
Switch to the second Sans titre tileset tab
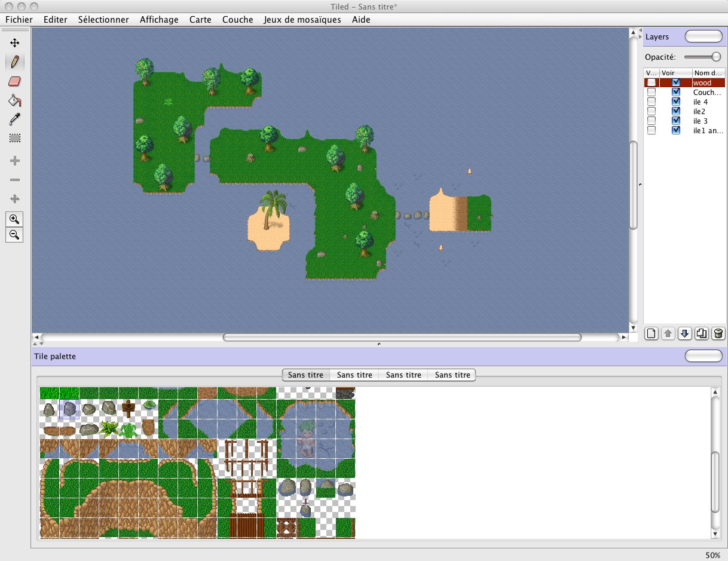click(x=354, y=375)
